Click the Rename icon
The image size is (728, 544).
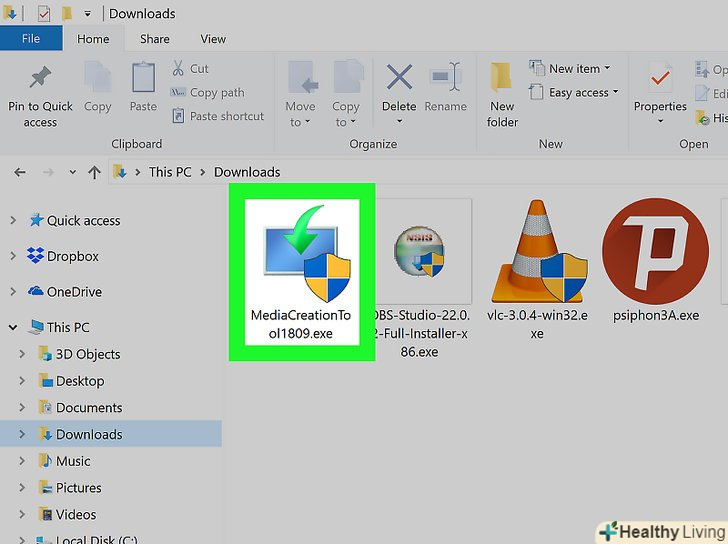pyautogui.click(x=445, y=77)
